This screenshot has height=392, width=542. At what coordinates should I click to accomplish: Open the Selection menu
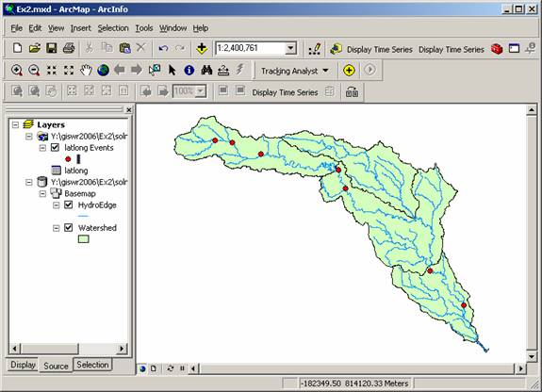point(113,28)
